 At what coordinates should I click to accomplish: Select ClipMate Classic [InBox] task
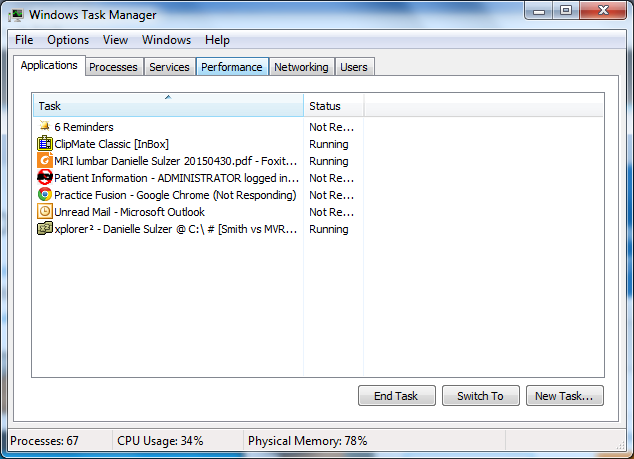click(x=111, y=144)
